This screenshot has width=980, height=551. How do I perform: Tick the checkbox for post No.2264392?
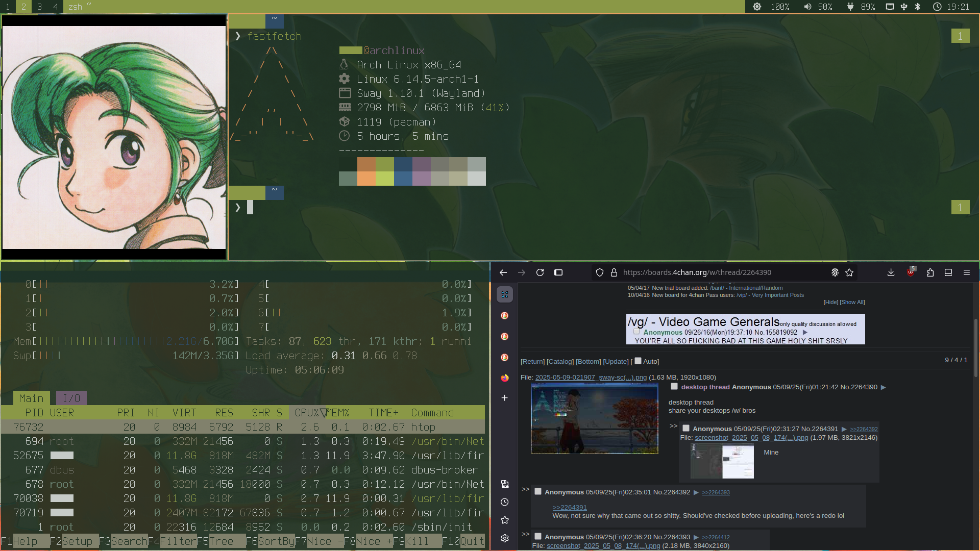pyautogui.click(x=537, y=491)
